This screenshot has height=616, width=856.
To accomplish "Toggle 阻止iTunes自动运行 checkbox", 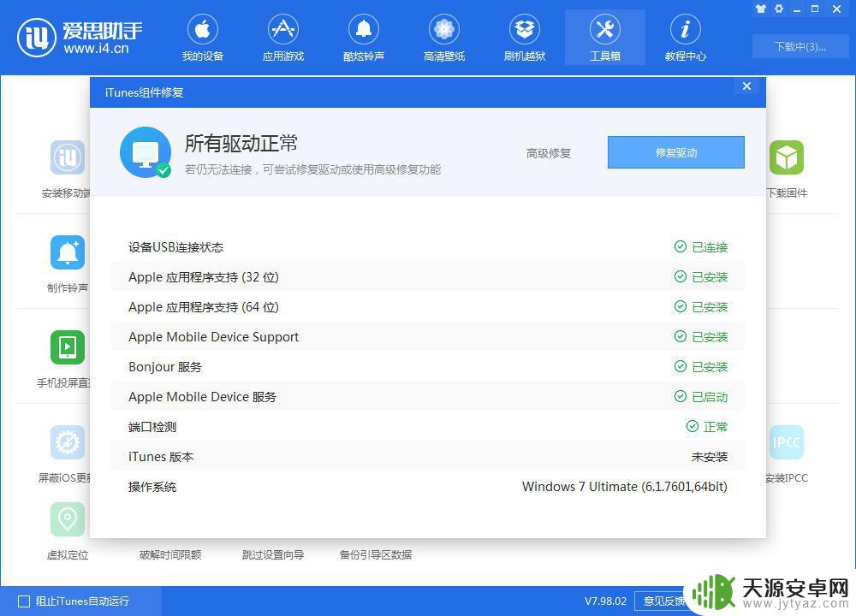I will point(24,601).
